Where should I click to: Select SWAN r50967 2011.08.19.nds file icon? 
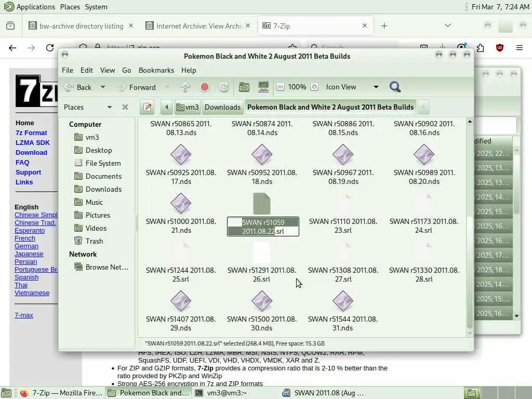pyautogui.click(x=343, y=154)
